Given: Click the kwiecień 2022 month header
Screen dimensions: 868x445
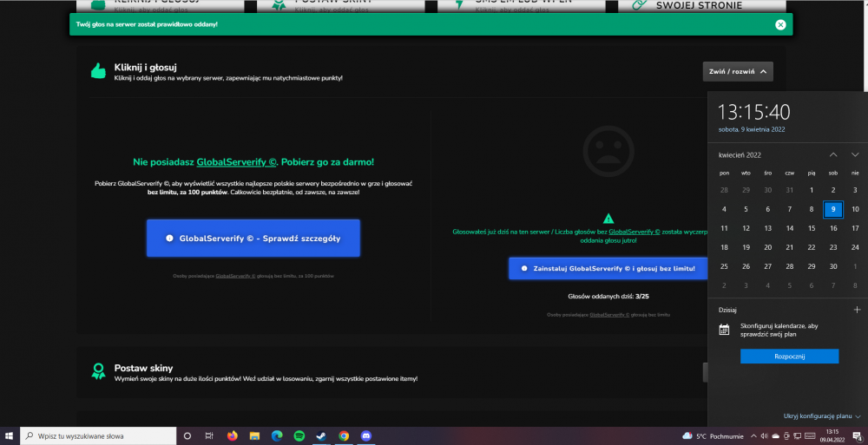Looking at the screenshot, I should [740, 155].
